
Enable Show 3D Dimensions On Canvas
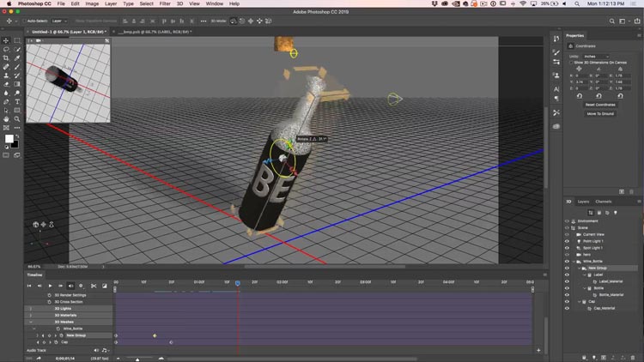(x=573, y=63)
